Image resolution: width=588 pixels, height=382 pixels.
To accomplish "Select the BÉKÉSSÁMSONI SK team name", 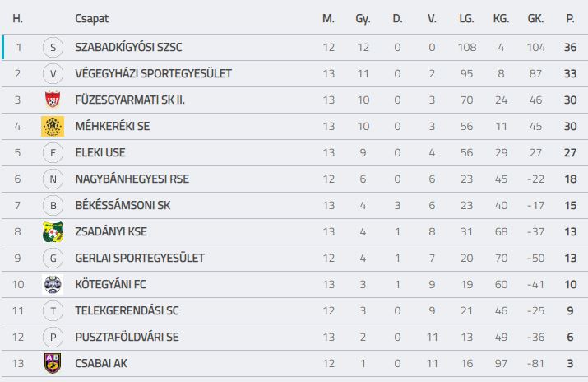I will click(123, 205).
